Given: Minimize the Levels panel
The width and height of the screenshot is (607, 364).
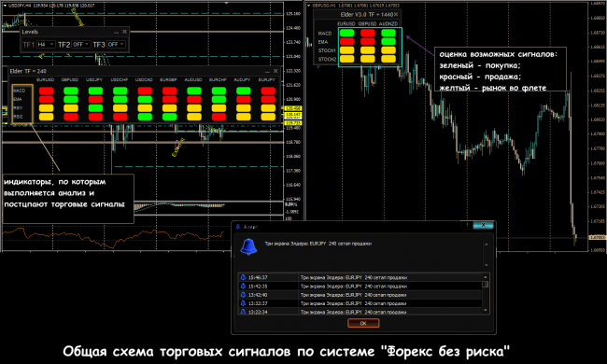Looking at the screenshot, I should (116, 32).
